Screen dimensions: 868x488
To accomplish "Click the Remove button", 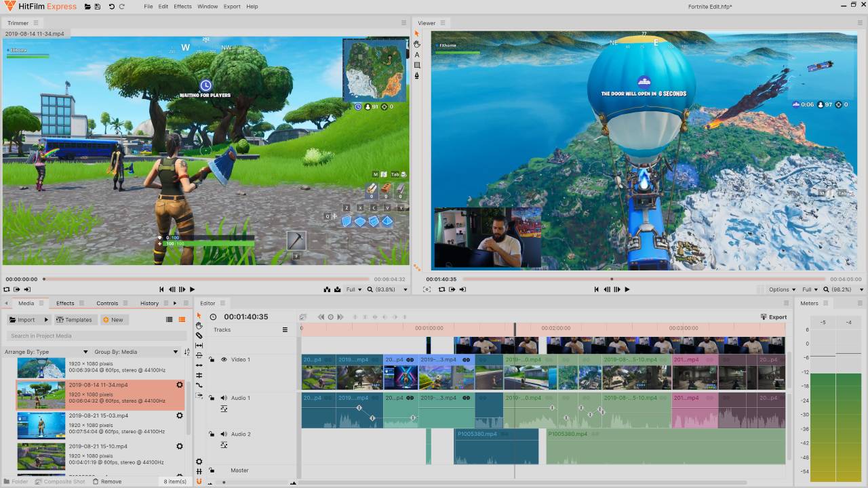I will click(106, 481).
